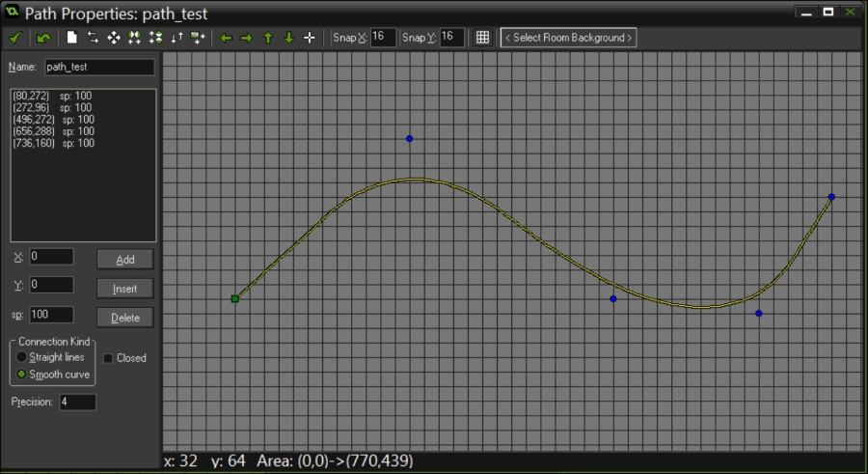Image resolution: width=868 pixels, height=474 pixels.
Task: Toggle the grid display icon
Action: [x=483, y=38]
